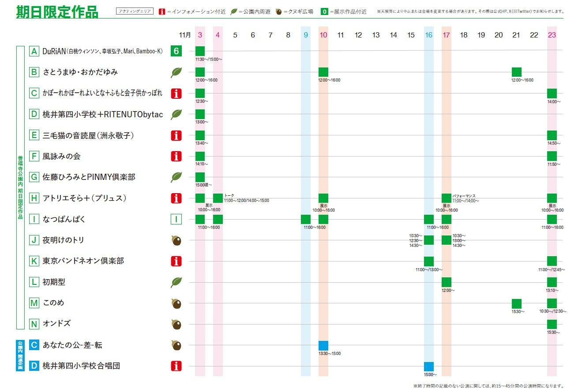Click info icon beside 東京バンドネオン倶楽部
The height and width of the screenshot is (392, 578).
176,261
